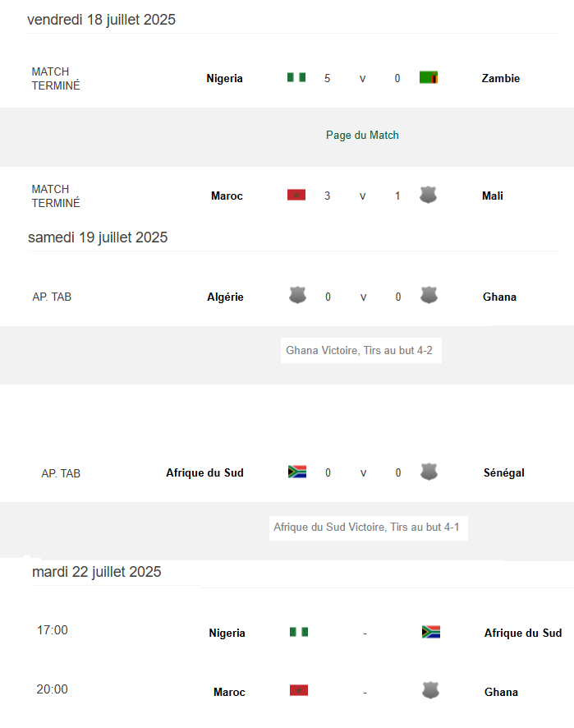Click Nigeria flag in Nigeria–Zambie match
Viewport: 574px width, 728px height.
coord(296,78)
